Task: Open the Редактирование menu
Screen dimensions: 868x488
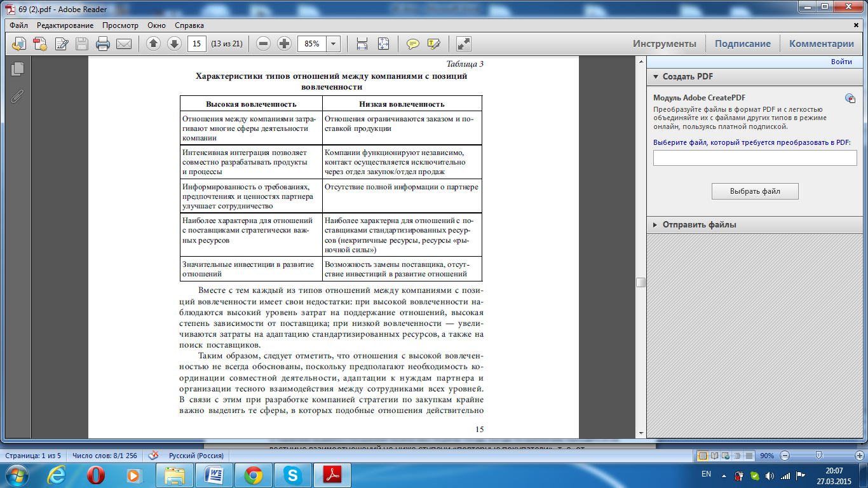Action: 65,25
